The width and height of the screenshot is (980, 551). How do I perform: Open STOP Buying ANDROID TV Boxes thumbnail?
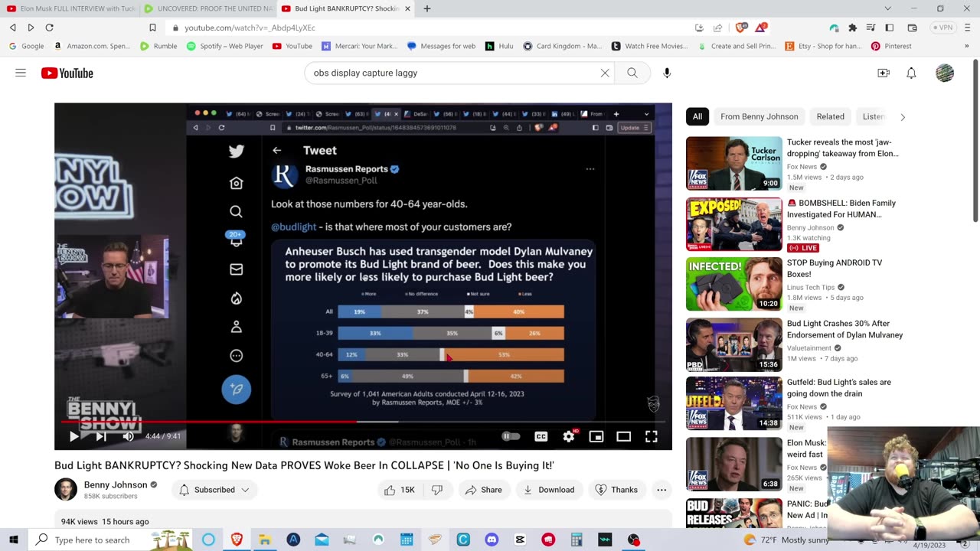pos(733,283)
